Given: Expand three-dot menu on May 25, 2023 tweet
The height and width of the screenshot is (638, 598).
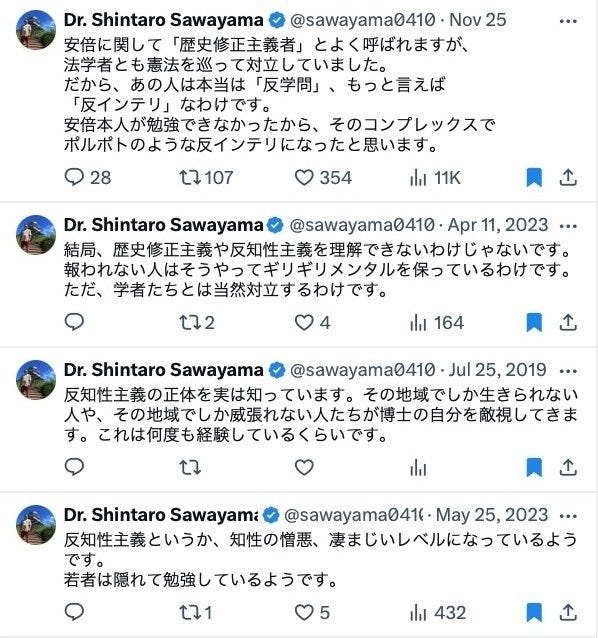Looking at the screenshot, I should [568, 516].
